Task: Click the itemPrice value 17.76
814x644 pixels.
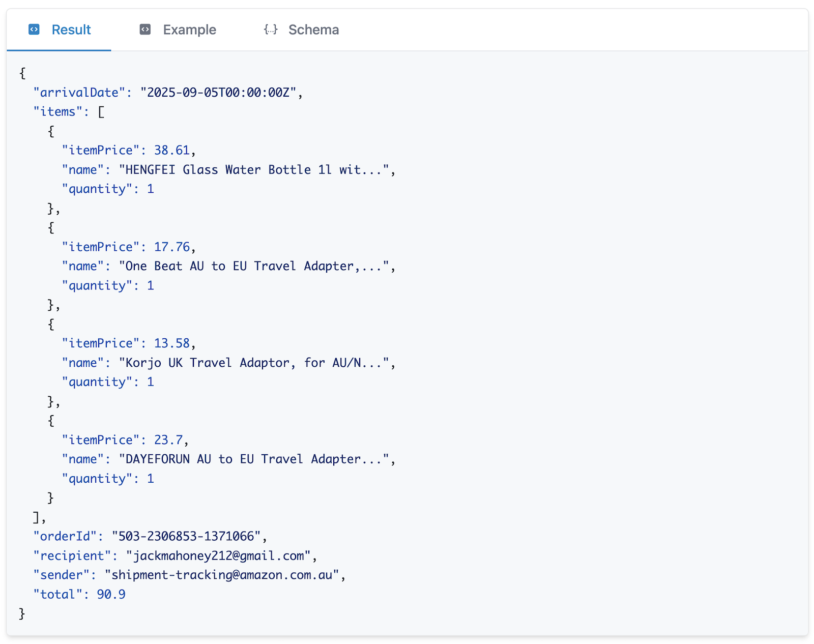Action: [x=172, y=247]
